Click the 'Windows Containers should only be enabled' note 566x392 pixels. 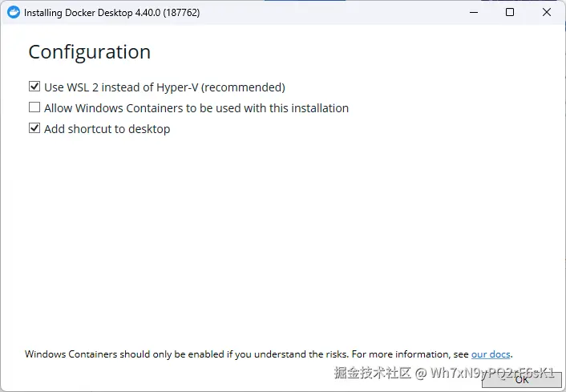[x=269, y=354]
